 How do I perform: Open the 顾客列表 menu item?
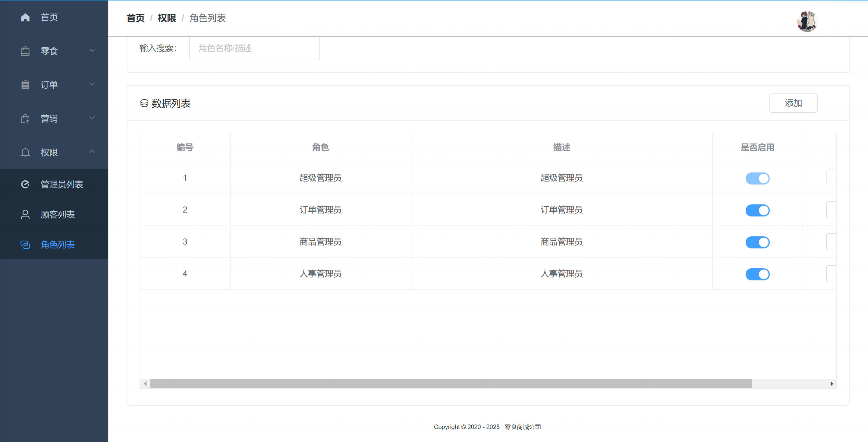point(54,214)
